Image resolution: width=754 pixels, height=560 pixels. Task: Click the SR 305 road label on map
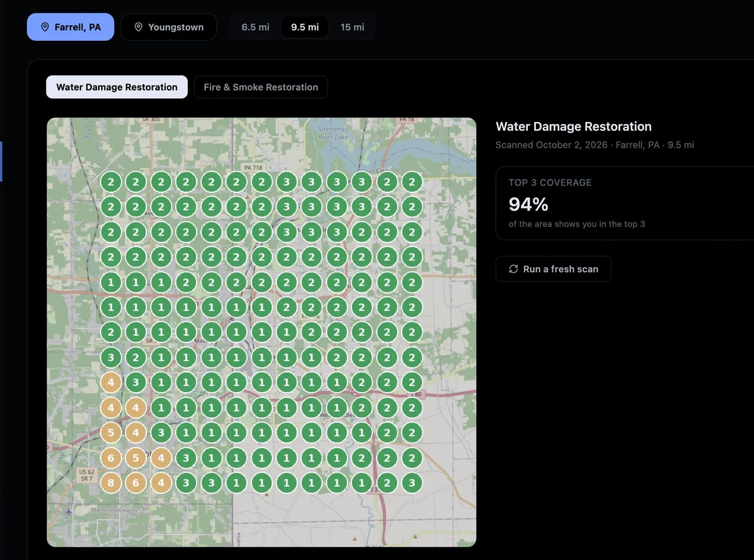pyautogui.click(x=151, y=119)
